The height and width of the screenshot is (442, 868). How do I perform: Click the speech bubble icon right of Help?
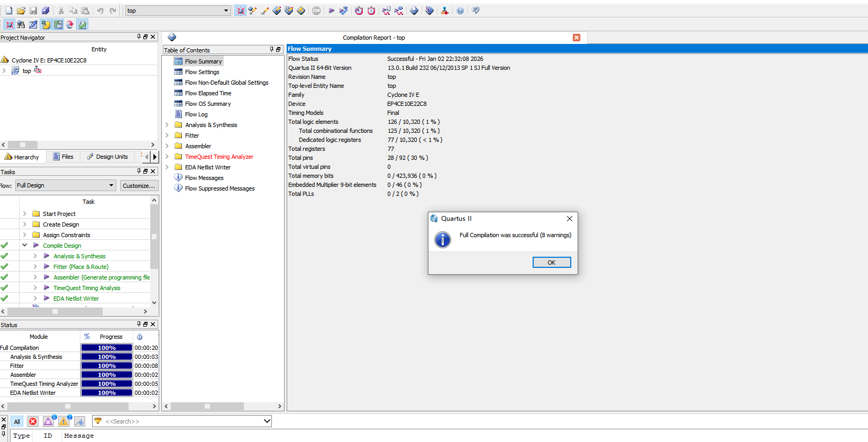(x=476, y=11)
